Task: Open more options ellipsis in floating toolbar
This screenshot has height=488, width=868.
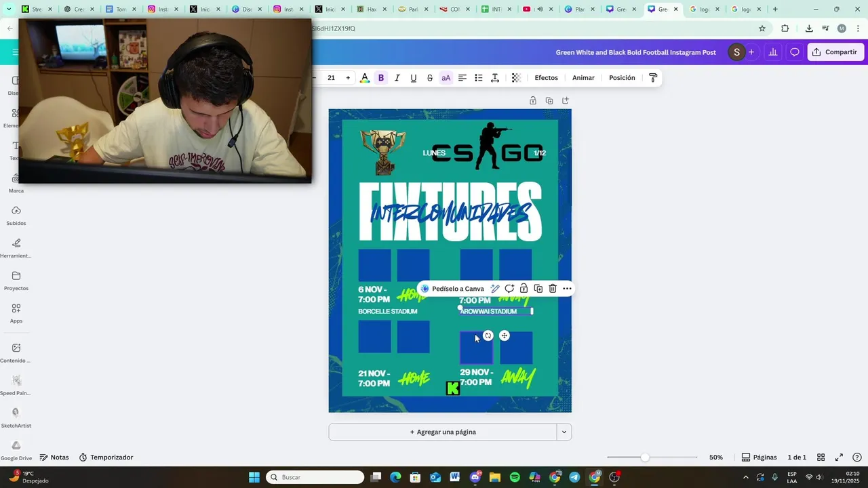Action: tap(567, 289)
